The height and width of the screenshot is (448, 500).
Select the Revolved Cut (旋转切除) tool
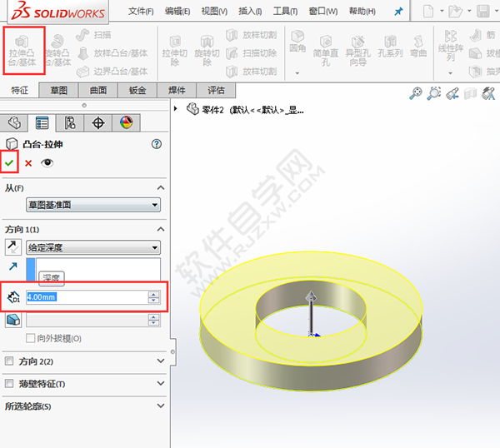[207, 51]
